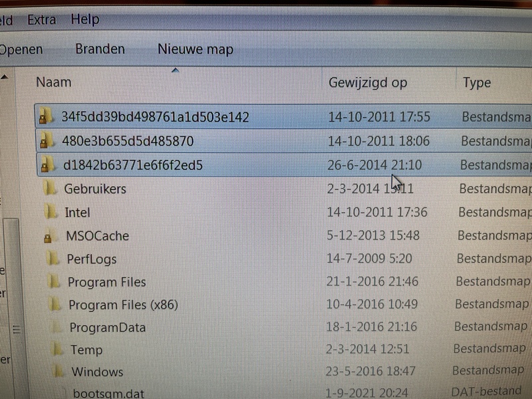Viewport: 532px width, 399px height.
Task: Click DAT-bestand type of bootsqm.dat
Action: [x=486, y=392]
